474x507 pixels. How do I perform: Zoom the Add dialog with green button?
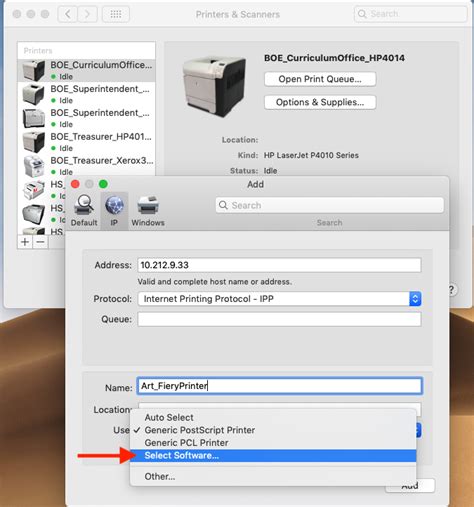pyautogui.click(x=103, y=184)
